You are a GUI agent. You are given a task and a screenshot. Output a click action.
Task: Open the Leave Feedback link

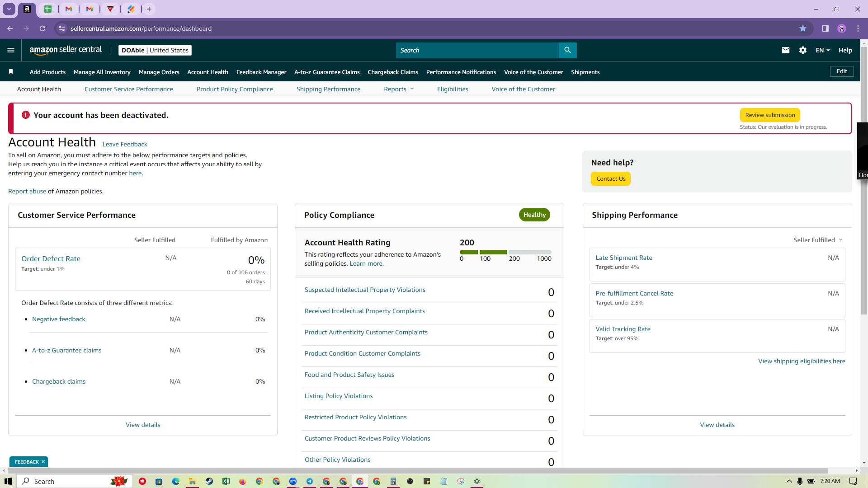tap(125, 144)
